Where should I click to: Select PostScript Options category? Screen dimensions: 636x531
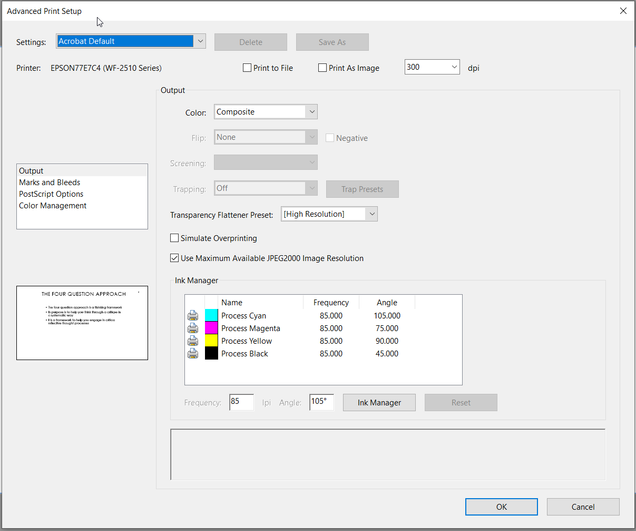(51, 194)
